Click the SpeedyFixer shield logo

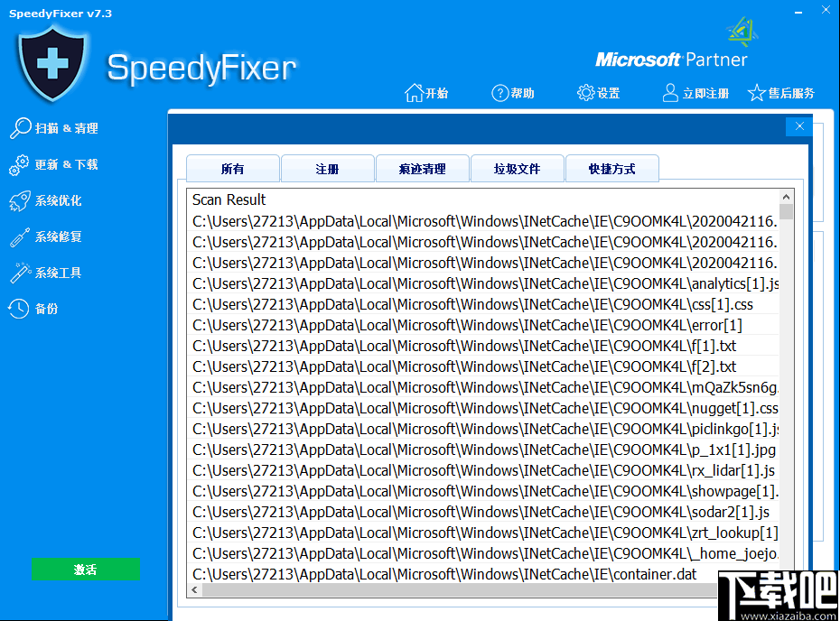click(54, 61)
